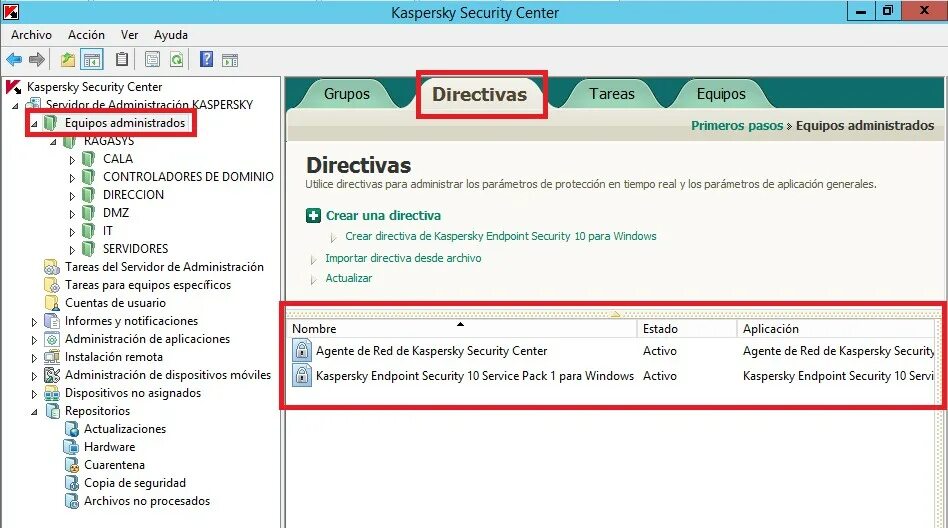The width and height of the screenshot is (948, 528).
Task: Click the Actualizaciones repository icon
Action: click(x=71, y=429)
